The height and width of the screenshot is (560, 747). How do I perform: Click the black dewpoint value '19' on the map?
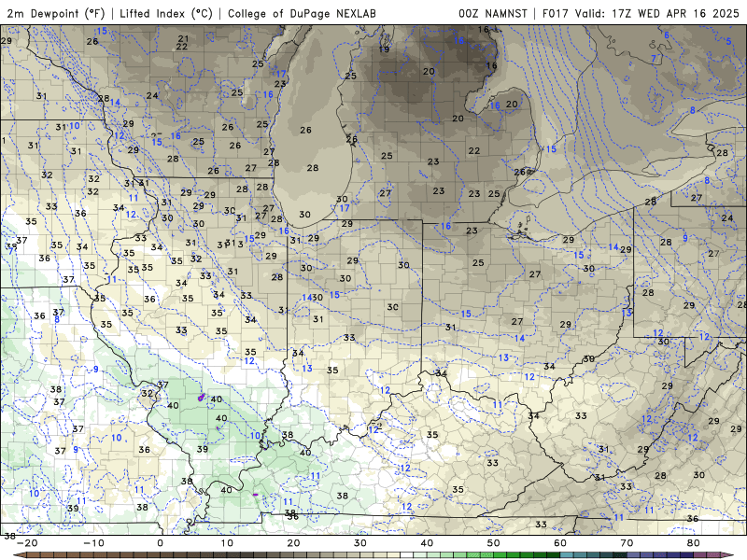coord(384,49)
